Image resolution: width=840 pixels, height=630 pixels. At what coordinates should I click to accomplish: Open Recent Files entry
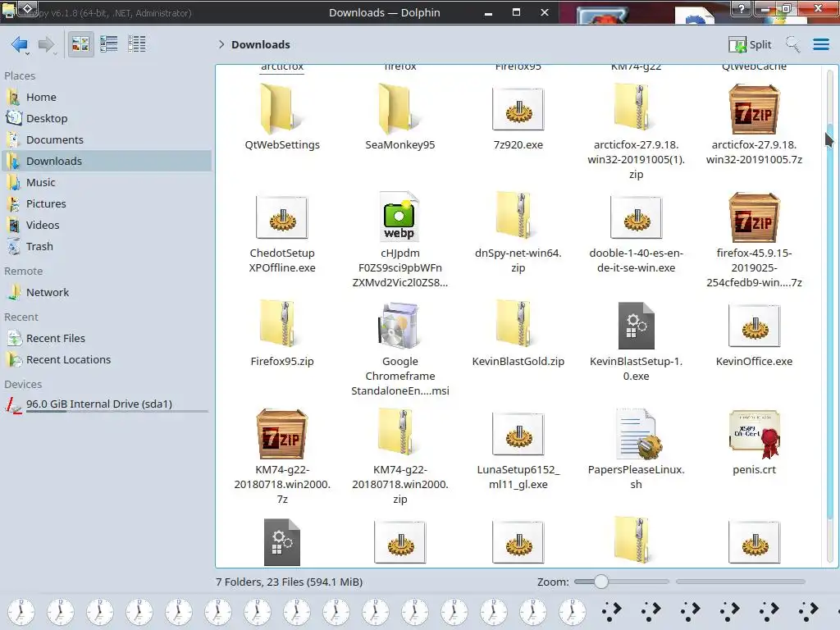106,339
